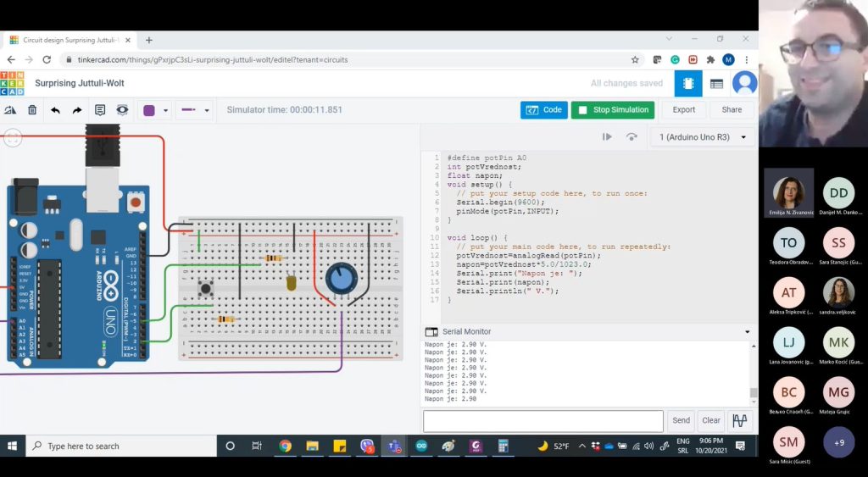Image resolution: width=868 pixels, height=477 pixels.
Task: Switch to the Circuit design browser tab
Action: [x=66, y=40]
